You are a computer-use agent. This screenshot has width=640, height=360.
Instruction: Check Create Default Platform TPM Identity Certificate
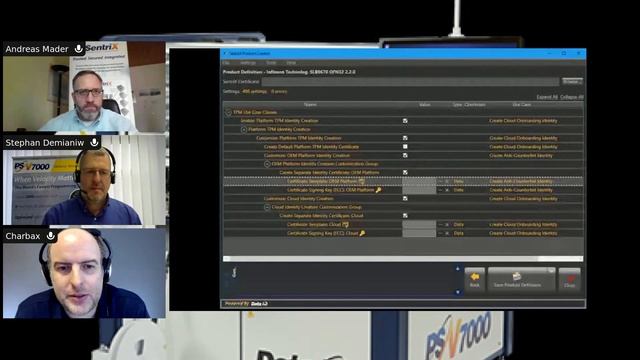click(405, 147)
